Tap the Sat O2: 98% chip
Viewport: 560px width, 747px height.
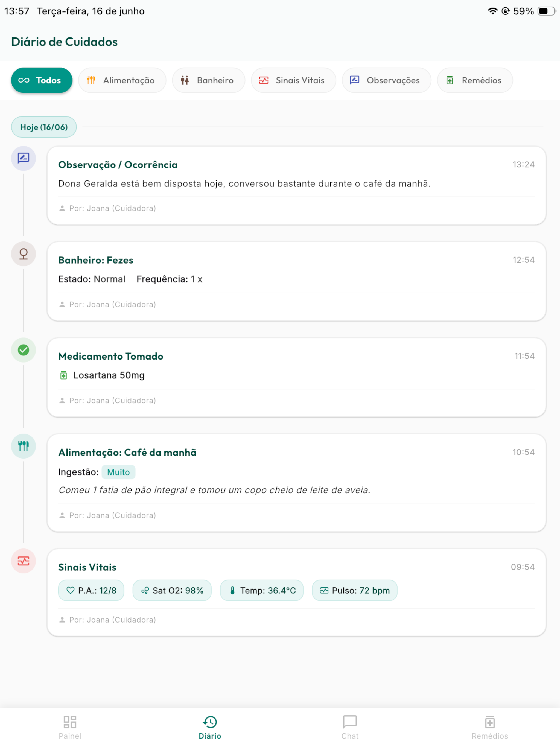[172, 590]
